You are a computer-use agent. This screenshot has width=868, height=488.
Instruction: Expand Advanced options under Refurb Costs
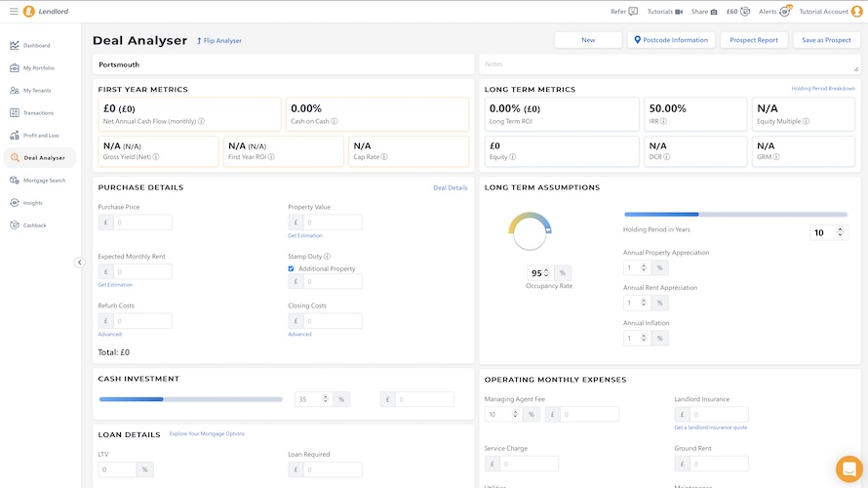[x=109, y=334]
